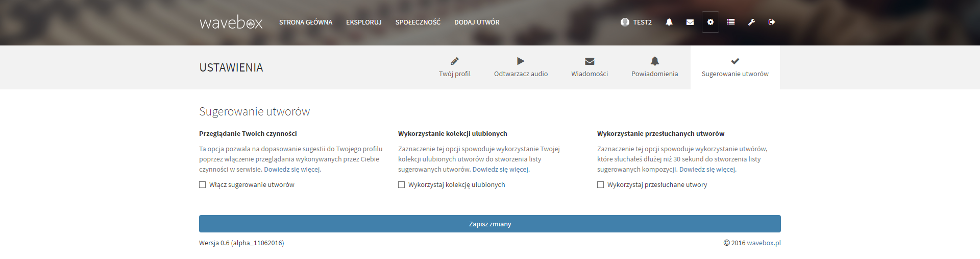
Task: Click the USTAWIENIA page title
Action: pos(231,67)
